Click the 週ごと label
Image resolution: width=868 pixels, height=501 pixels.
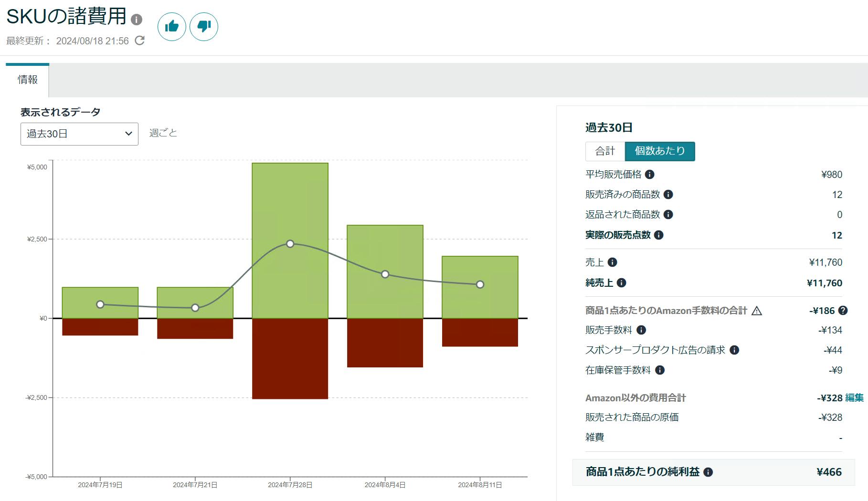163,133
